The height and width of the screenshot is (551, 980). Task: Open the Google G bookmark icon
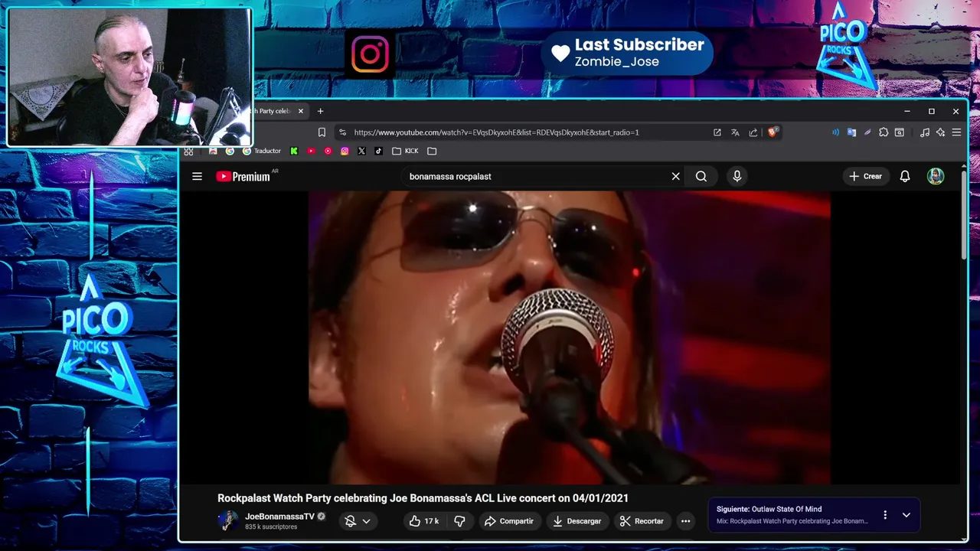230,151
